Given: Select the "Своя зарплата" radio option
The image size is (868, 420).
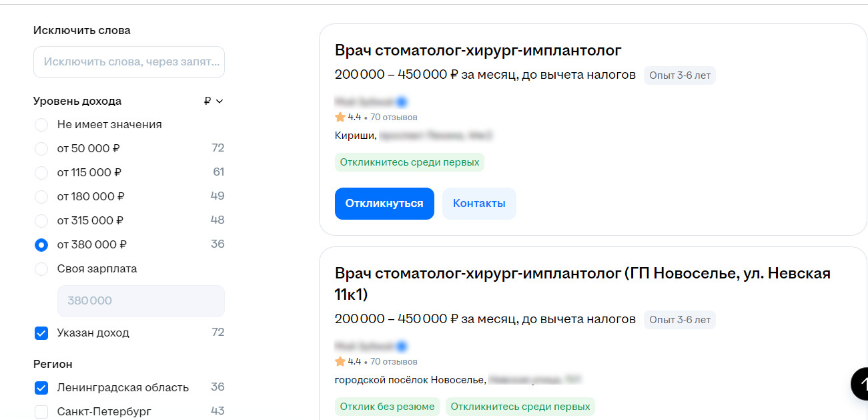Looking at the screenshot, I should (x=41, y=269).
